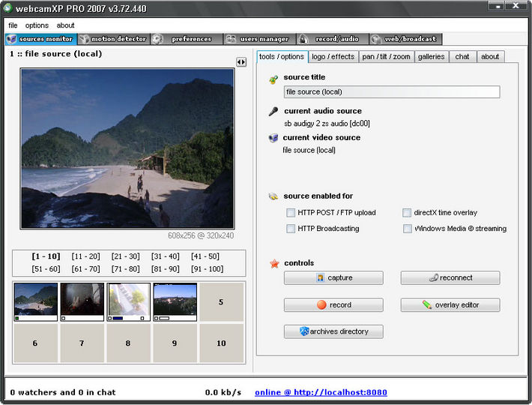Switch to the logo / effects tab
532x405 pixels.
[x=333, y=57]
